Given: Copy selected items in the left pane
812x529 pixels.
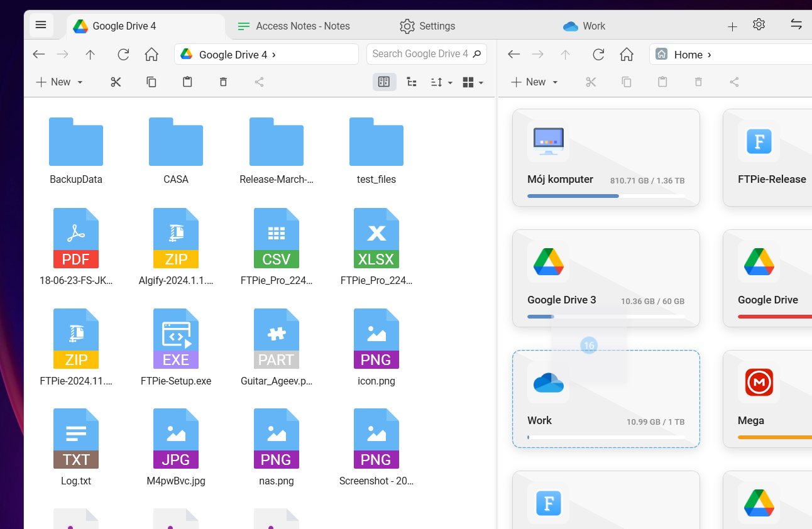Looking at the screenshot, I should (151, 82).
